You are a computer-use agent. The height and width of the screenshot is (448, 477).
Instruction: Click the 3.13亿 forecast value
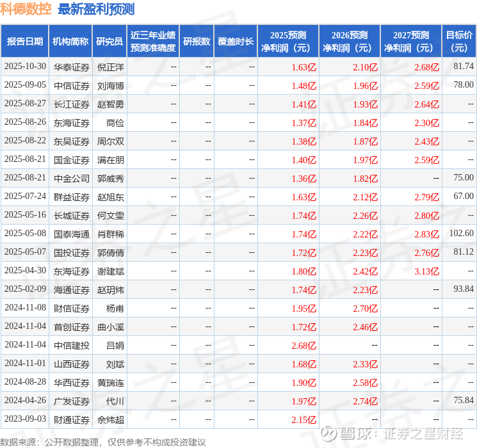click(426, 271)
